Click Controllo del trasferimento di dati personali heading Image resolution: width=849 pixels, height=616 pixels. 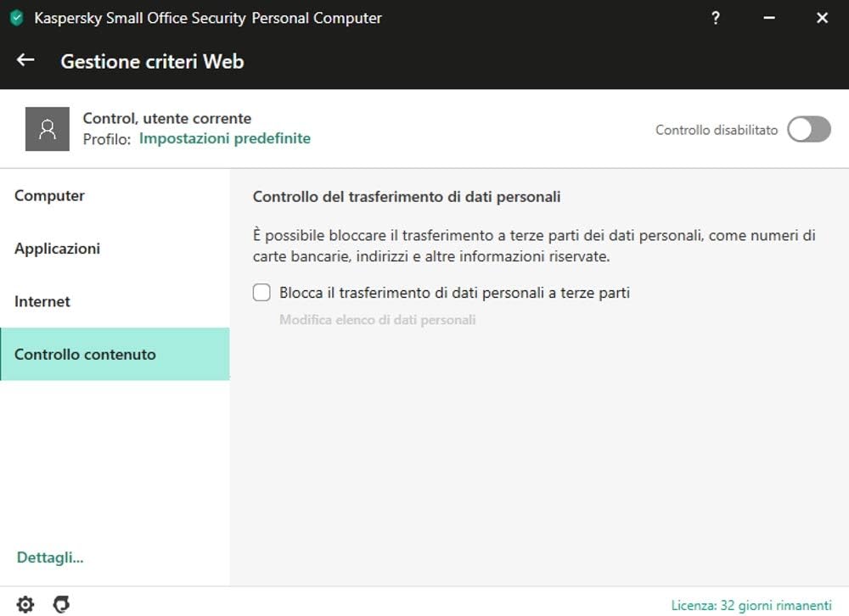(x=407, y=197)
